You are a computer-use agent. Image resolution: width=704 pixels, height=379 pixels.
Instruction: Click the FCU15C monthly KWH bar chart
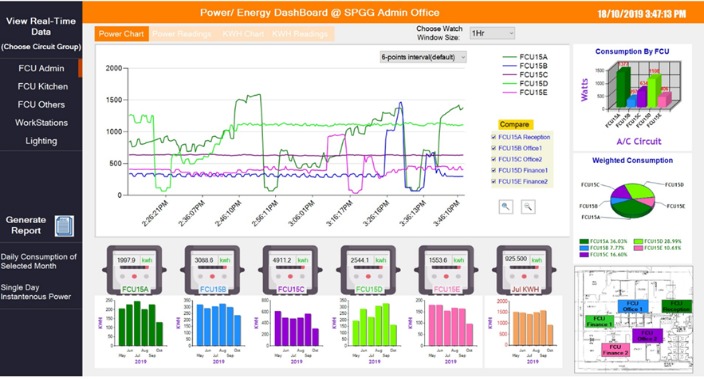pos(291,330)
